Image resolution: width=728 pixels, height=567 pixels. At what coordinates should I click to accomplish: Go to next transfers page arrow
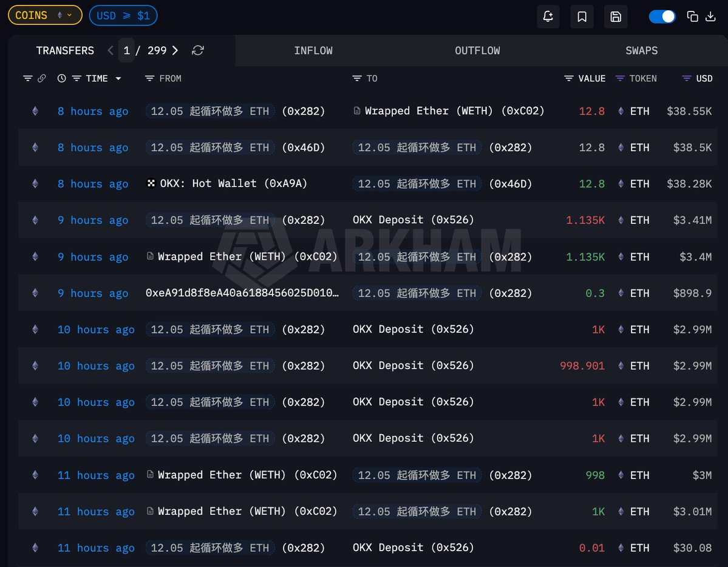click(175, 50)
